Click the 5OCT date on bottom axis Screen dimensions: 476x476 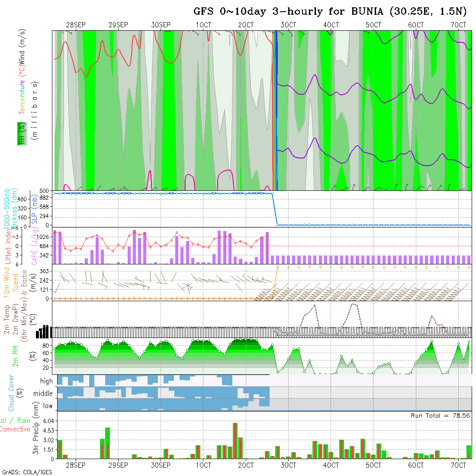coord(373,465)
